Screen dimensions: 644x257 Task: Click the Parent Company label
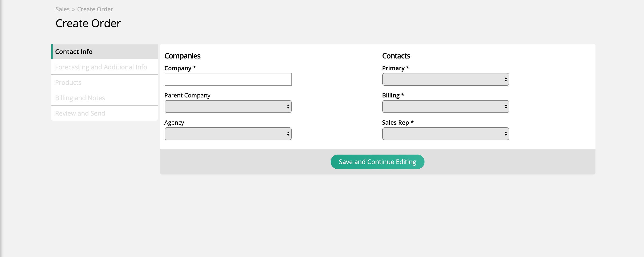(x=187, y=95)
